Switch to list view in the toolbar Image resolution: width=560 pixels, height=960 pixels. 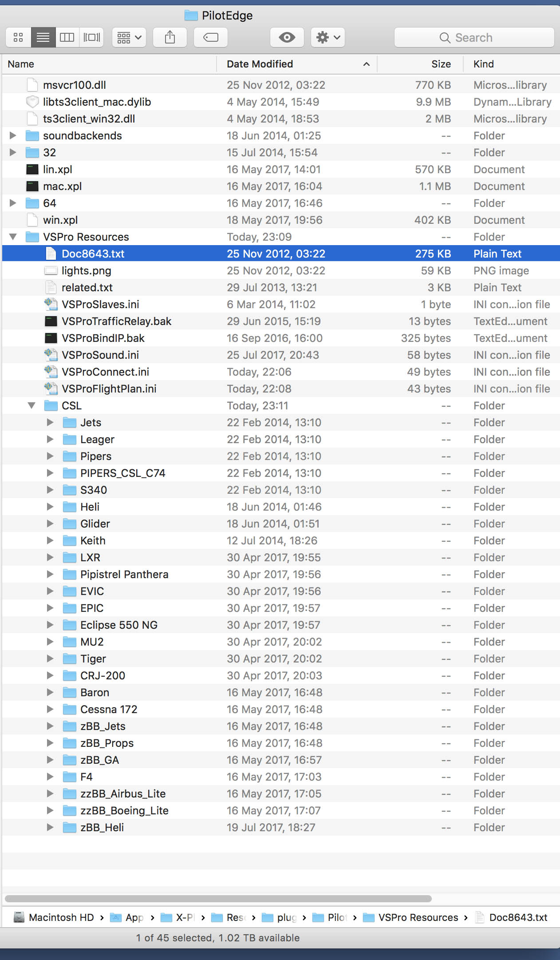pyautogui.click(x=43, y=37)
